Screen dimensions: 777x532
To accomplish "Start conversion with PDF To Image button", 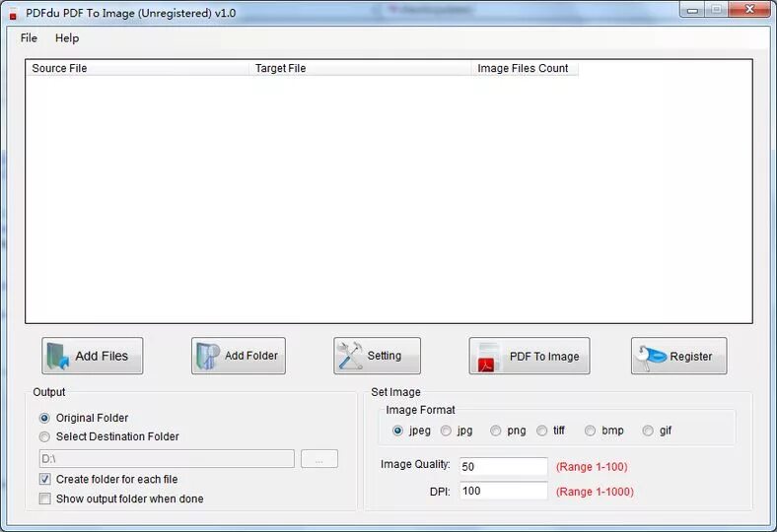I will (x=530, y=356).
